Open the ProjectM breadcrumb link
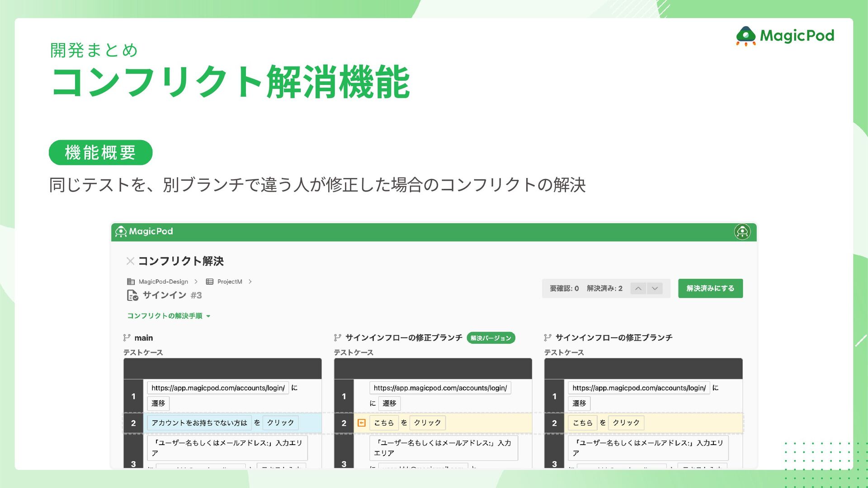Image resolution: width=868 pixels, height=488 pixels. click(x=230, y=282)
